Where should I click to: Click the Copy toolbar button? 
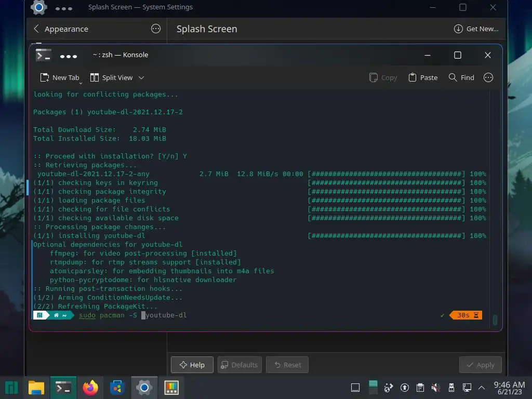coord(383,78)
